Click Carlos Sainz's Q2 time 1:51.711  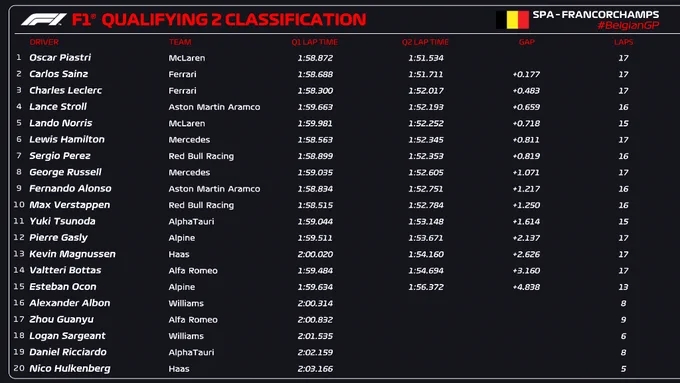(x=425, y=74)
